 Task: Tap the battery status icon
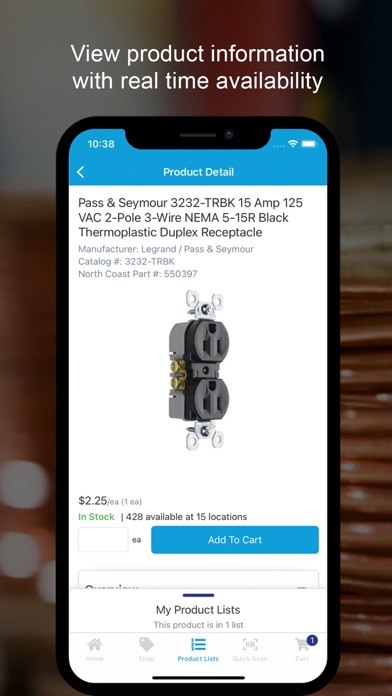(309, 143)
